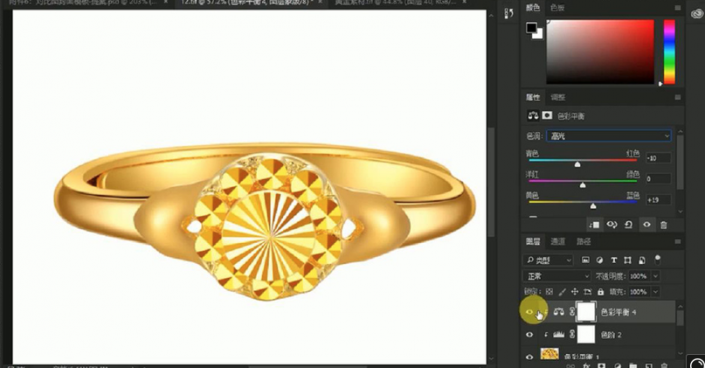
Task: Click the cyan-red value field showing -10
Action: (x=658, y=158)
